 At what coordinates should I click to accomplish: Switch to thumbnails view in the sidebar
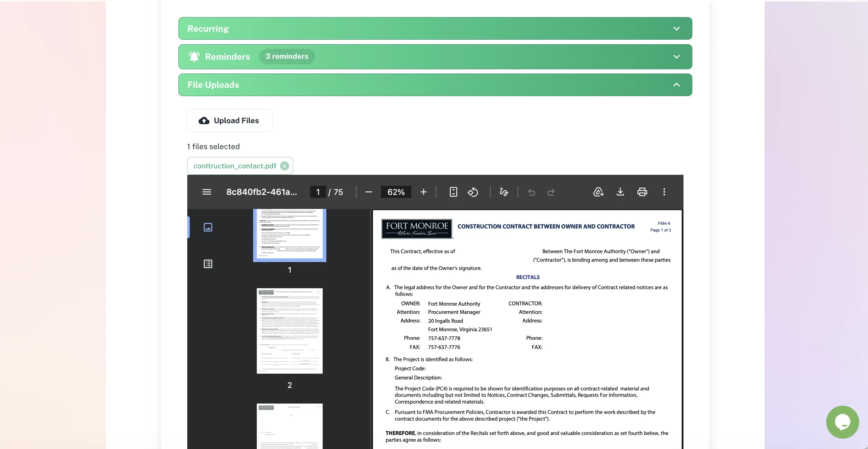click(x=208, y=227)
